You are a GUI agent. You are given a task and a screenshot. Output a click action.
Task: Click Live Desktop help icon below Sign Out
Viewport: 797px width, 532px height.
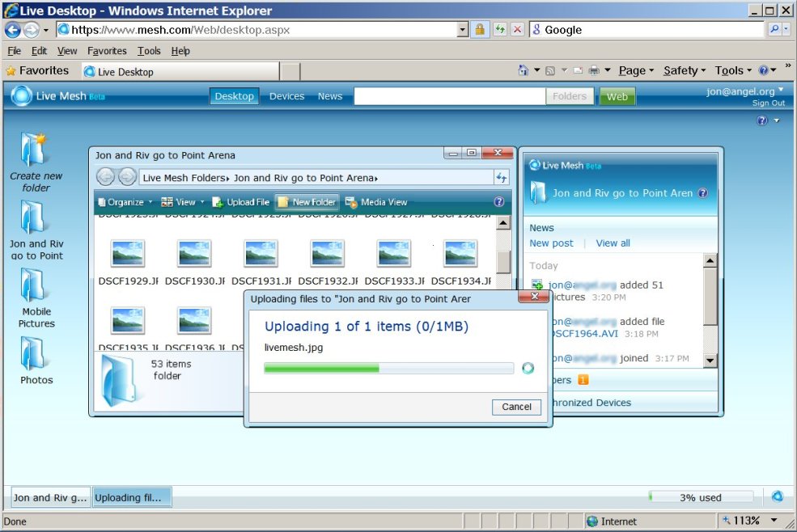[762, 120]
